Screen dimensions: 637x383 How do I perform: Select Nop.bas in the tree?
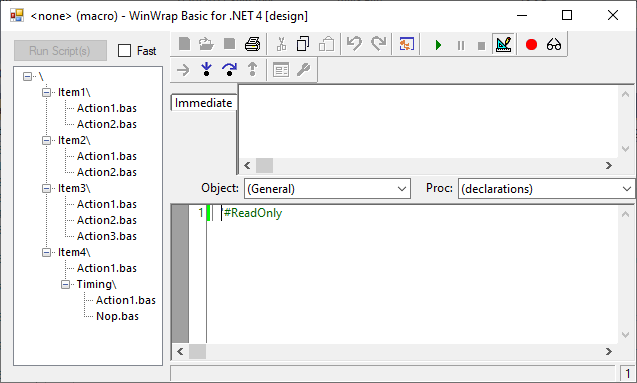tap(117, 316)
